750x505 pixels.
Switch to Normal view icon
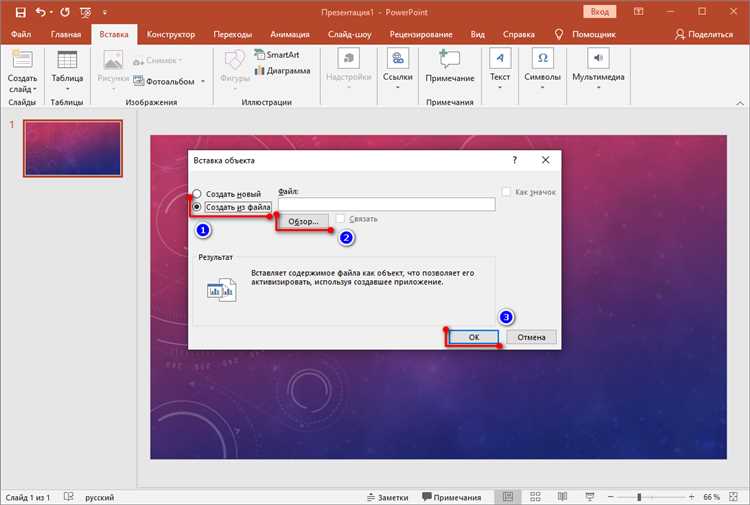(x=508, y=497)
